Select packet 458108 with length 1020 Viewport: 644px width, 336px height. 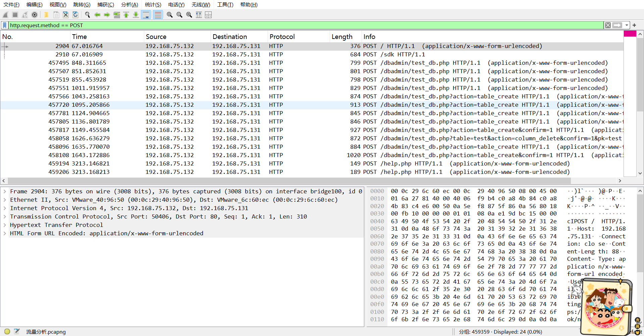(x=312, y=155)
